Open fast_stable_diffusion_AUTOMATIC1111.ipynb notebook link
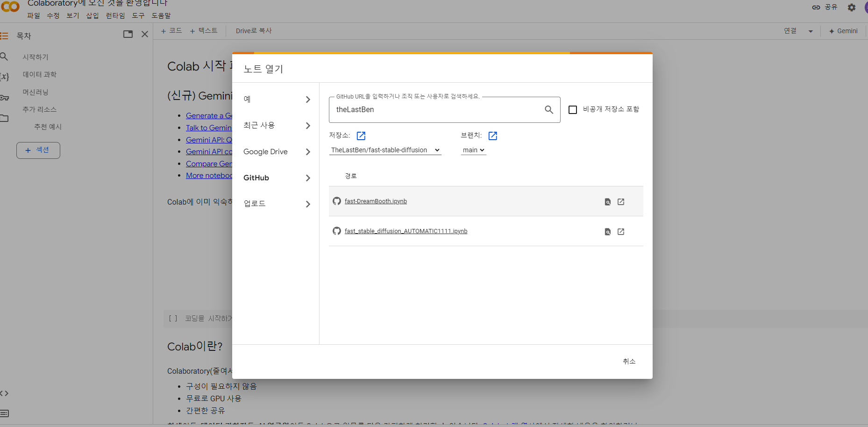 pyautogui.click(x=406, y=231)
